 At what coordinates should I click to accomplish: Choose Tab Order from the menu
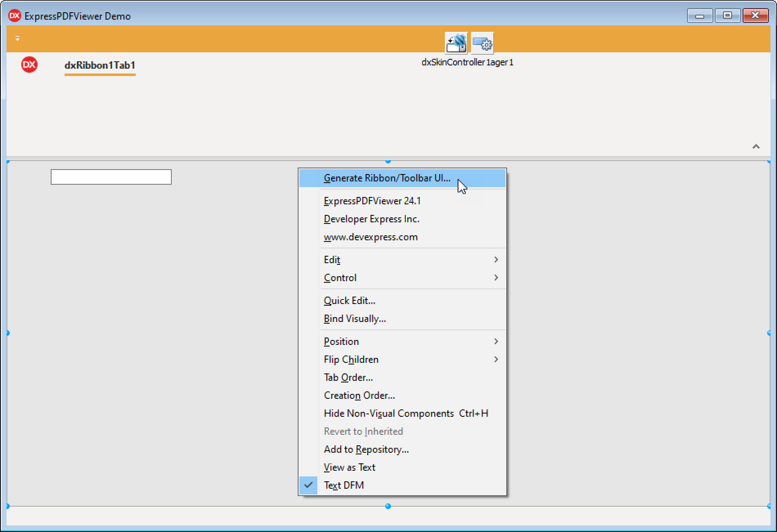tap(348, 378)
